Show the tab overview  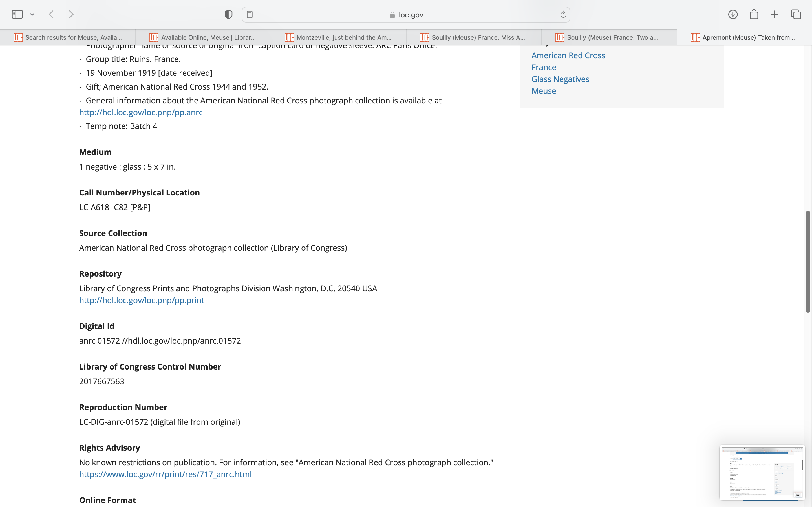tap(796, 14)
